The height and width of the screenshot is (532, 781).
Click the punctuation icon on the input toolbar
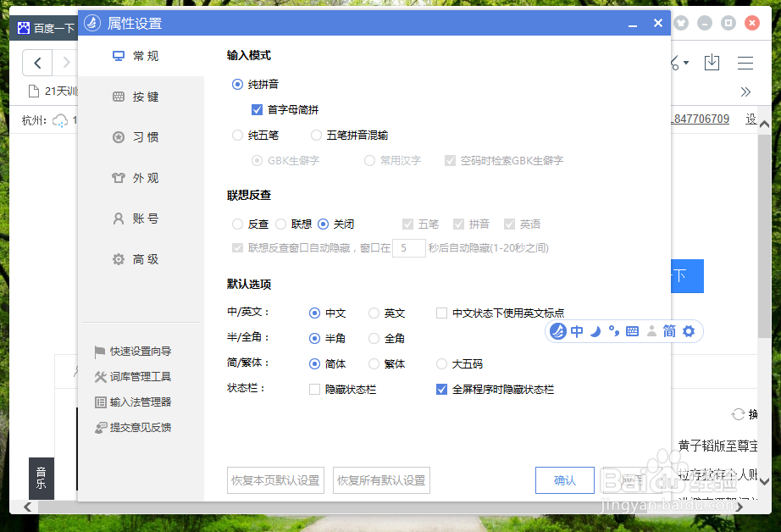point(613,331)
